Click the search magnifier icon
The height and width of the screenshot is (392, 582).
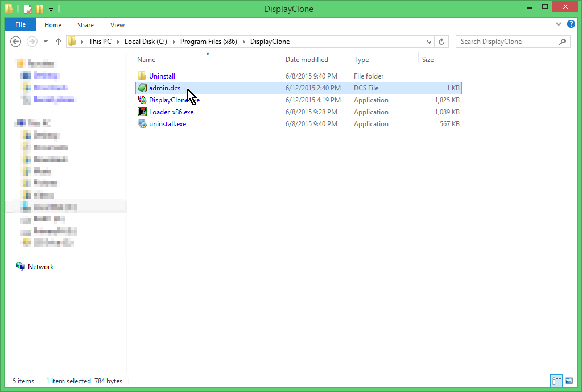coord(562,42)
